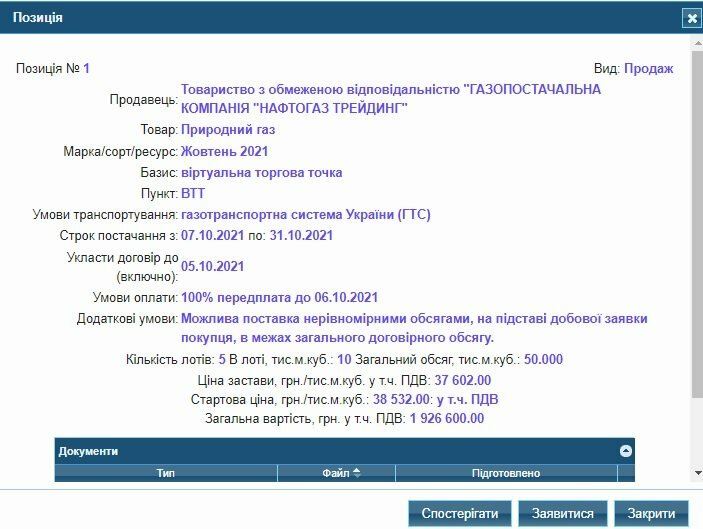Click the Можлива поставка нерівномірними обсягами text
This screenshot has width=703, height=529.
click(414, 328)
